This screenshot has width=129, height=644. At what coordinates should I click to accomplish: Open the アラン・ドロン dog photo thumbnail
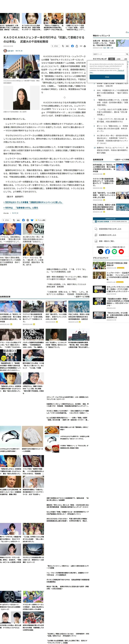[33, 250]
